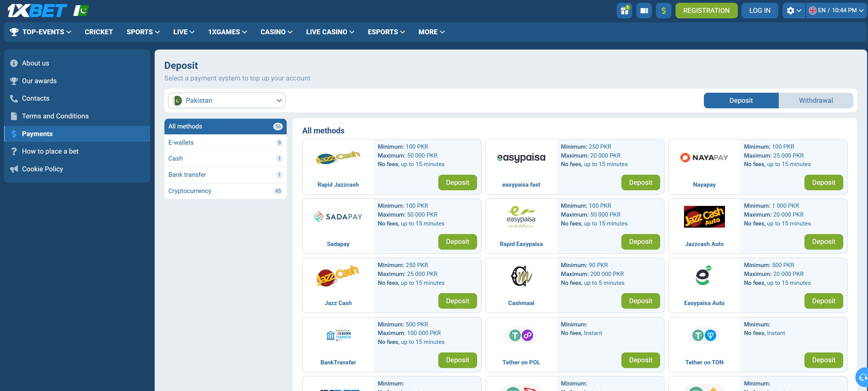The height and width of the screenshot is (391, 868).
Task: Click the Rapid Jazzcash logo
Action: [x=338, y=158]
